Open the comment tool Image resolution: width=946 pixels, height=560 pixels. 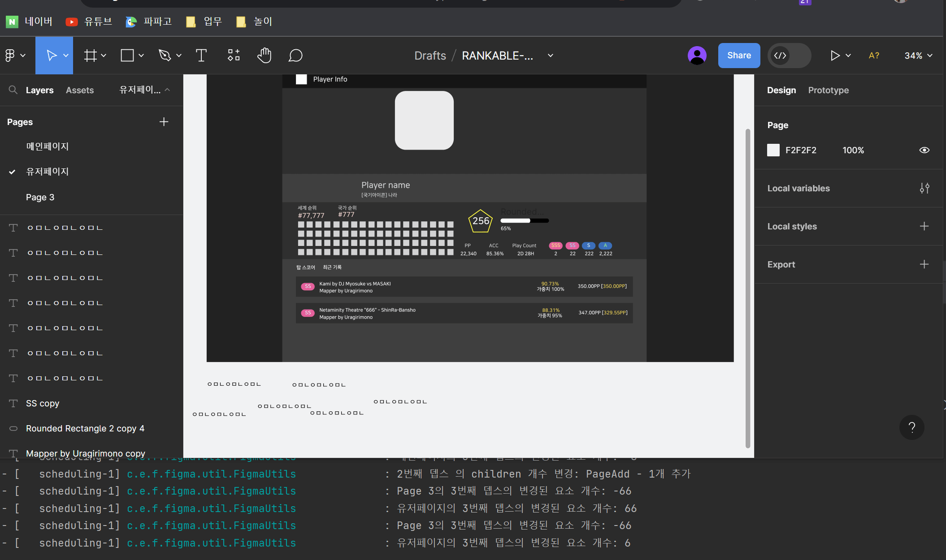coord(295,55)
